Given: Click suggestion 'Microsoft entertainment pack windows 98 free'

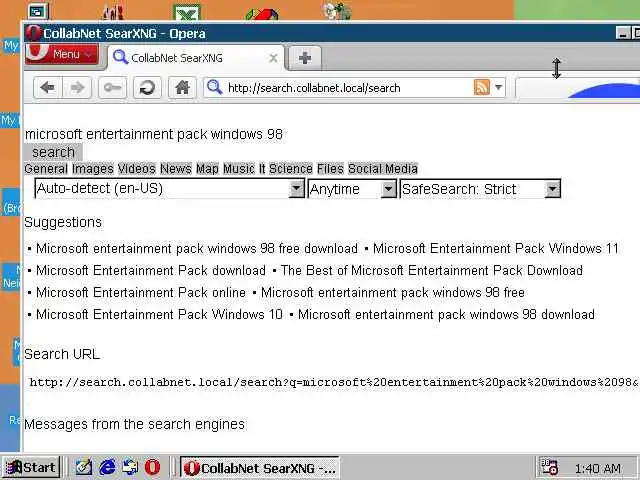Looking at the screenshot, I should [x=393, y=292].
